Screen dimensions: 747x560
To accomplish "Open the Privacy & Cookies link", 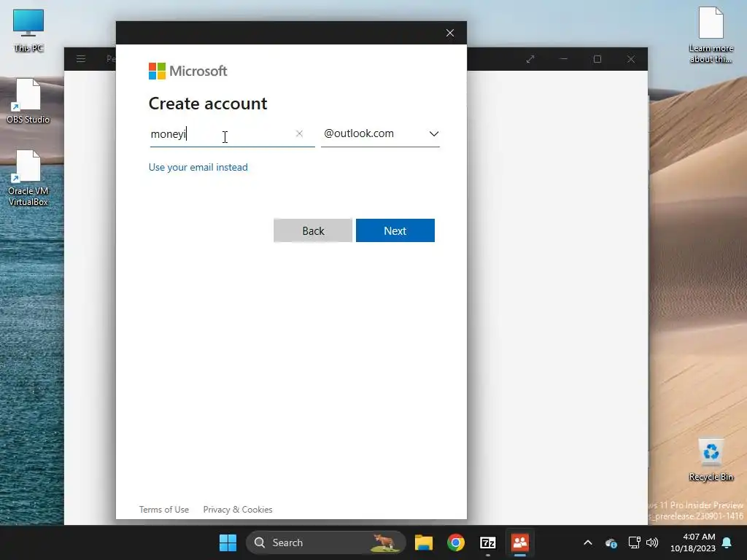I will click(238, 510).
